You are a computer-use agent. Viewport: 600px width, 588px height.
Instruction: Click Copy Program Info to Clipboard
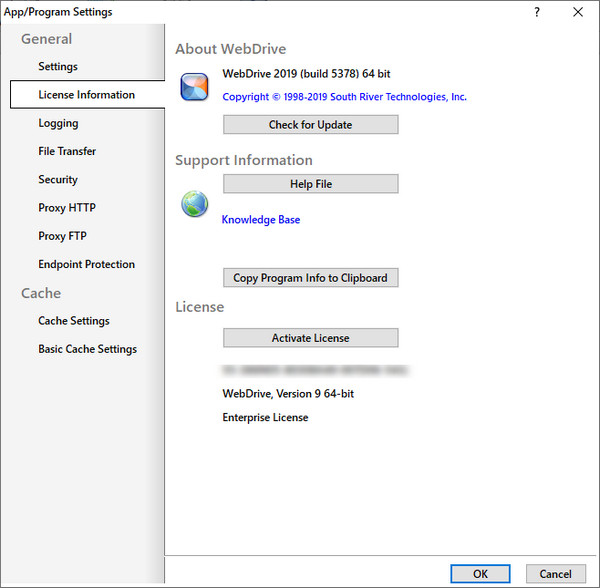(x=311, y=278)
